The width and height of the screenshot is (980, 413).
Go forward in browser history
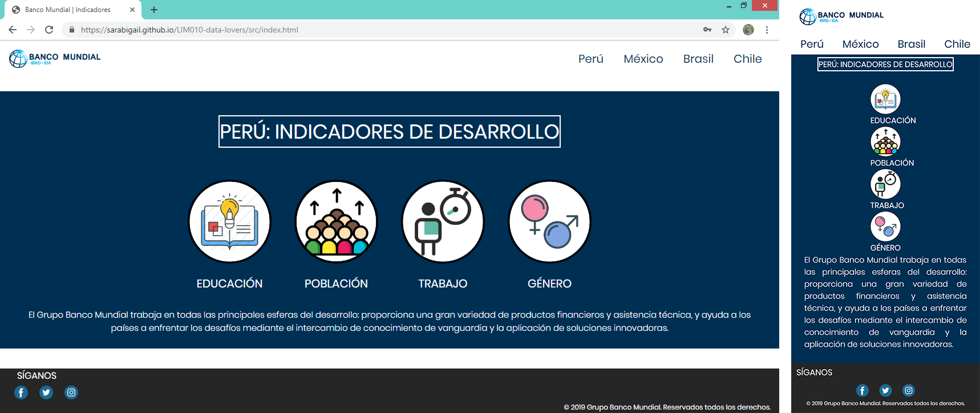(31, 30)
